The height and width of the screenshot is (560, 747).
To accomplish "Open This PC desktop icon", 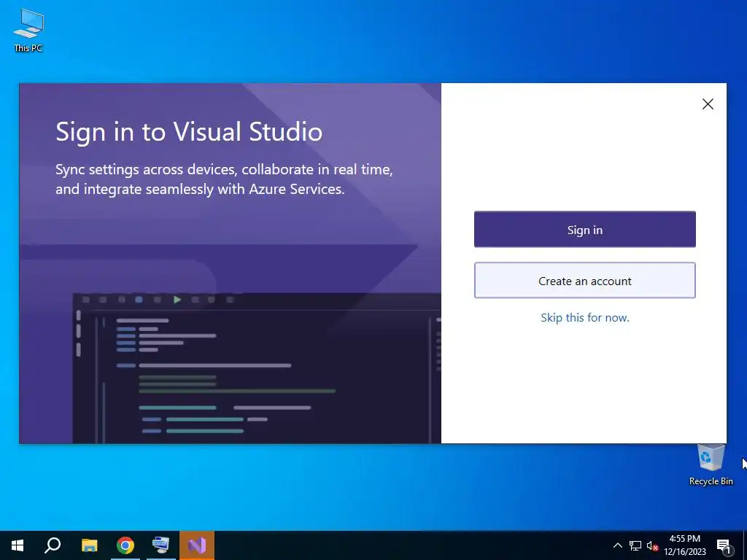I will pos(28,30).
